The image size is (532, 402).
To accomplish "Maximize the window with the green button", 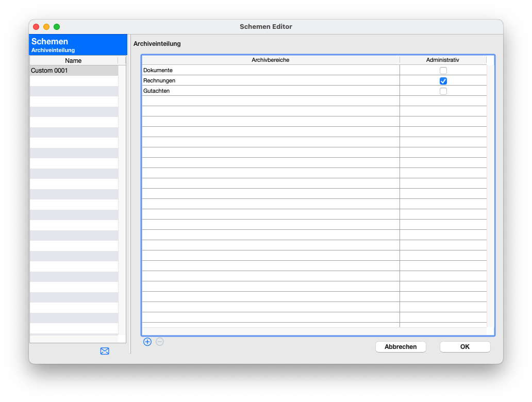I will pyautogui.click(x=57, y=27).
